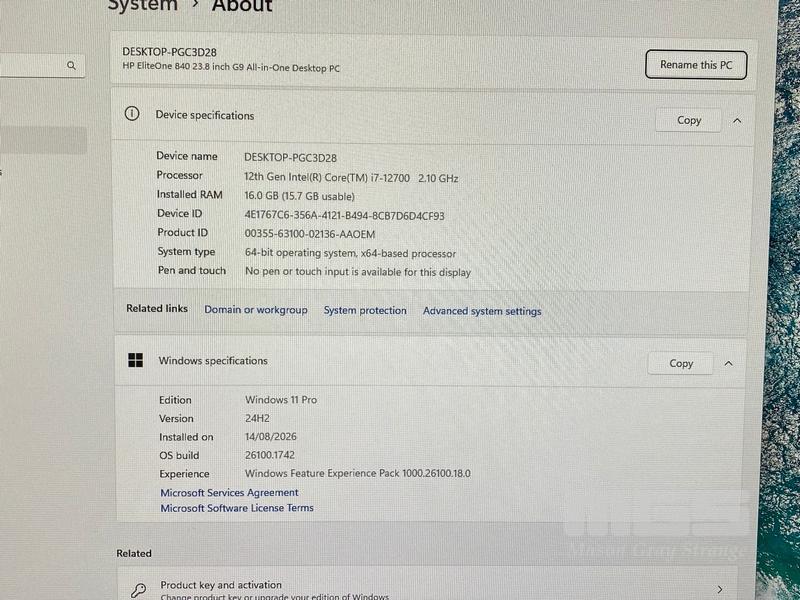Open System protection link

pyautogui.click(x=365, y=310)
